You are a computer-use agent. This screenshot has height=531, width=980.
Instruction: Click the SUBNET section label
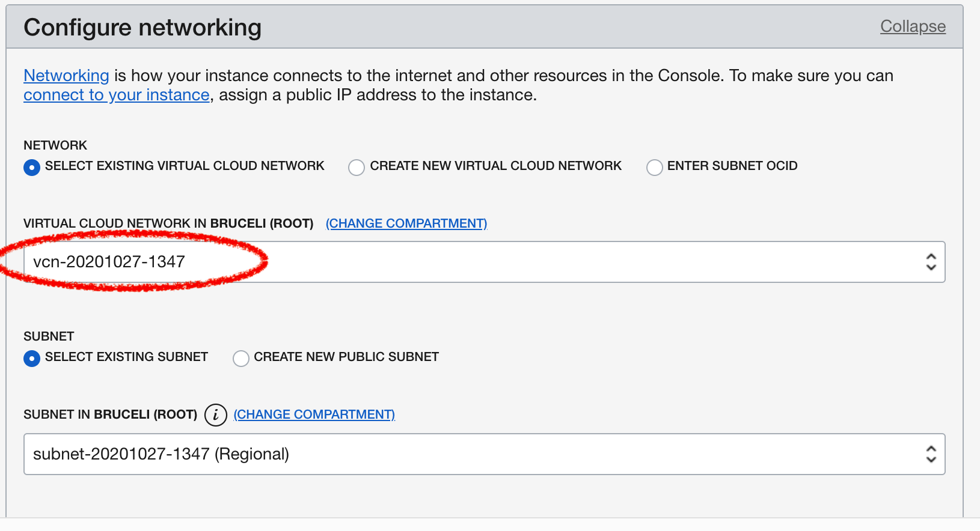point(49,336)
